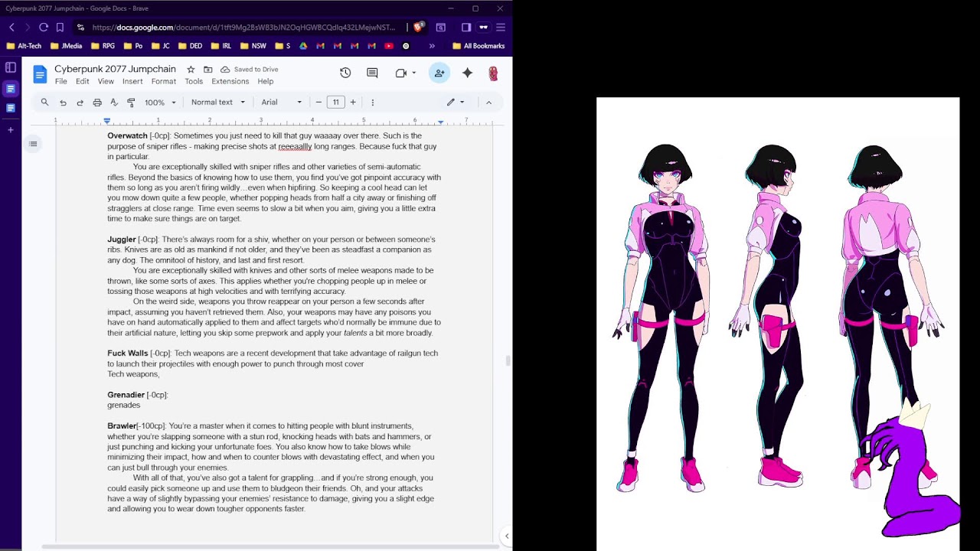Open JMedia bookmark folder
This screenshot has width=980, height=551.
click(x=67, y=46)
